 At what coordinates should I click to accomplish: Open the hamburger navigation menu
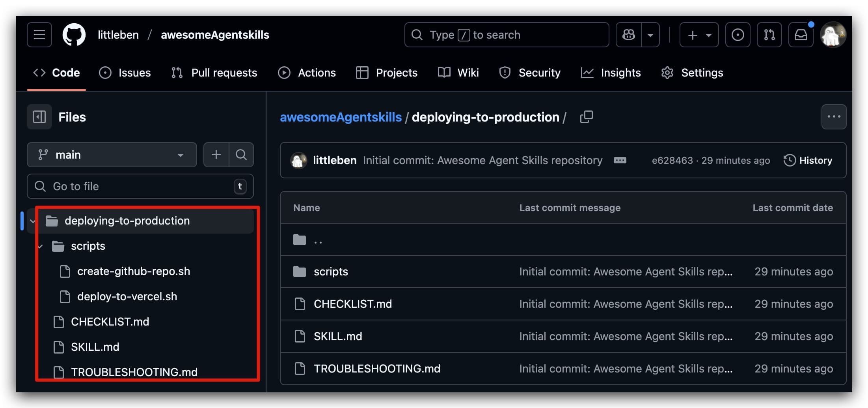point(39,35)
